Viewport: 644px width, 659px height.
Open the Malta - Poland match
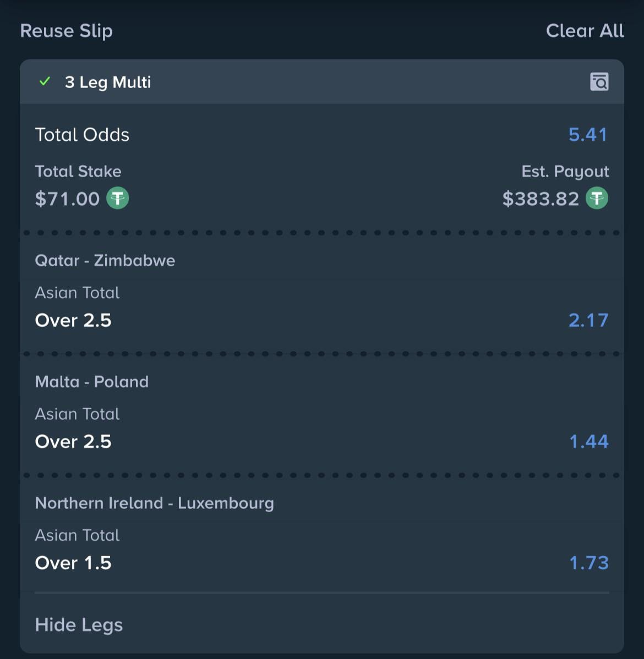coord(91,381)
